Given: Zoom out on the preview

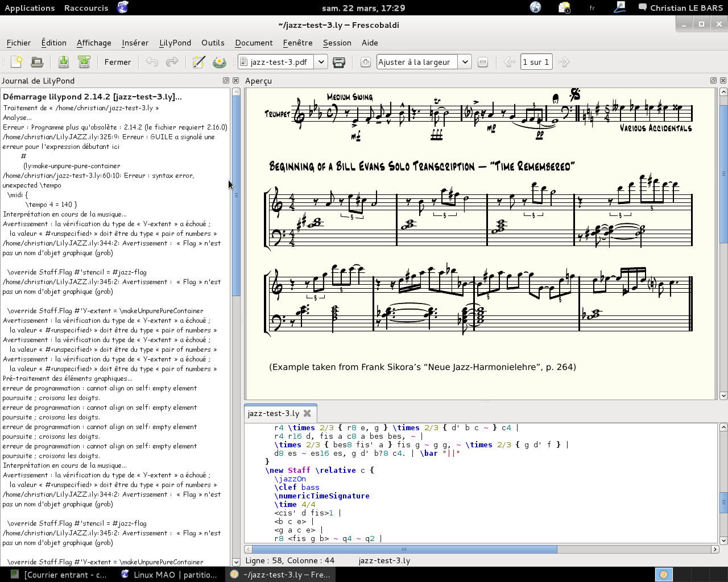Looking at the screenshot, I should 483,62.
